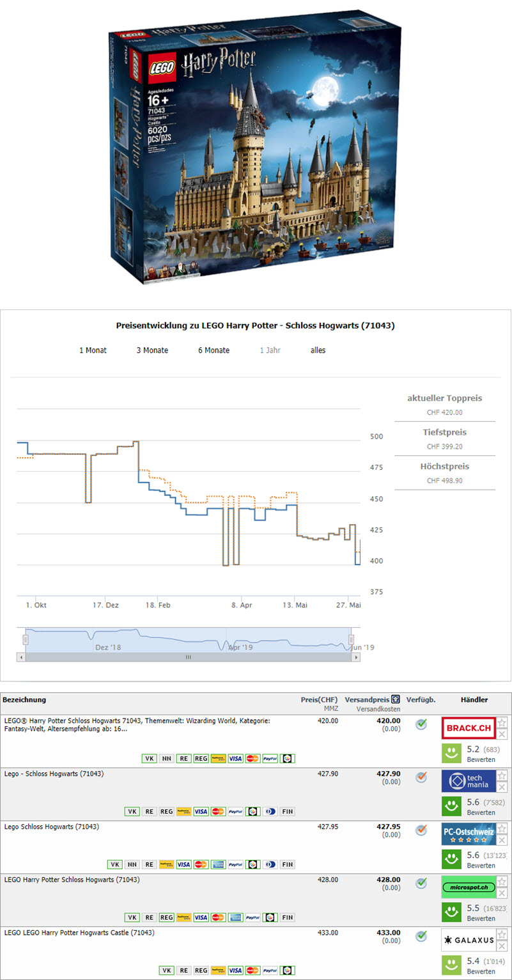Click the Galaxus retailer logo

(468, 940)
